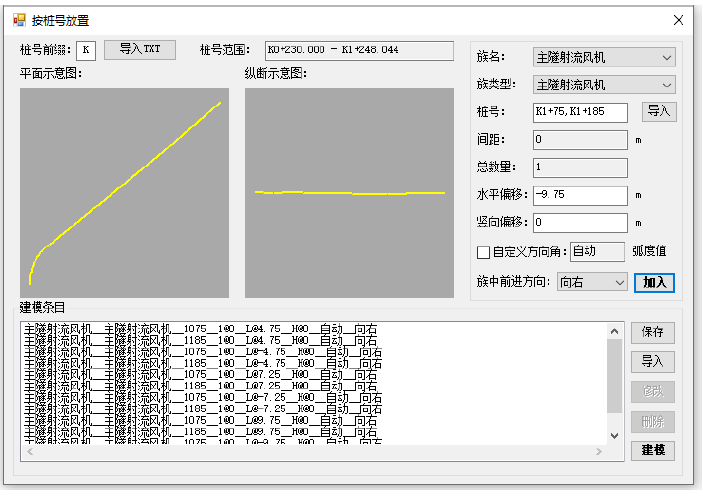
Task: Click the 纵断示意图 profile preview
Action: coord(349,193)
